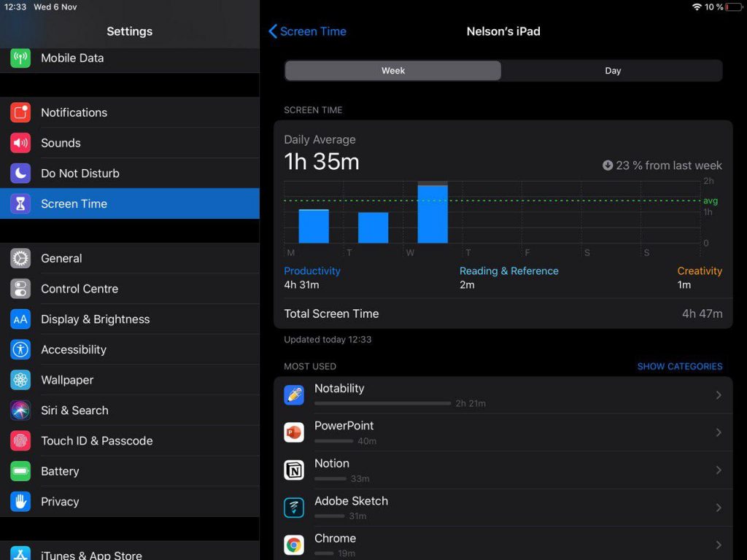The image size is (747, 560).
Task: Tap the Control Centre switches icon
Action: pyautogui.click(x=20, y=289)
